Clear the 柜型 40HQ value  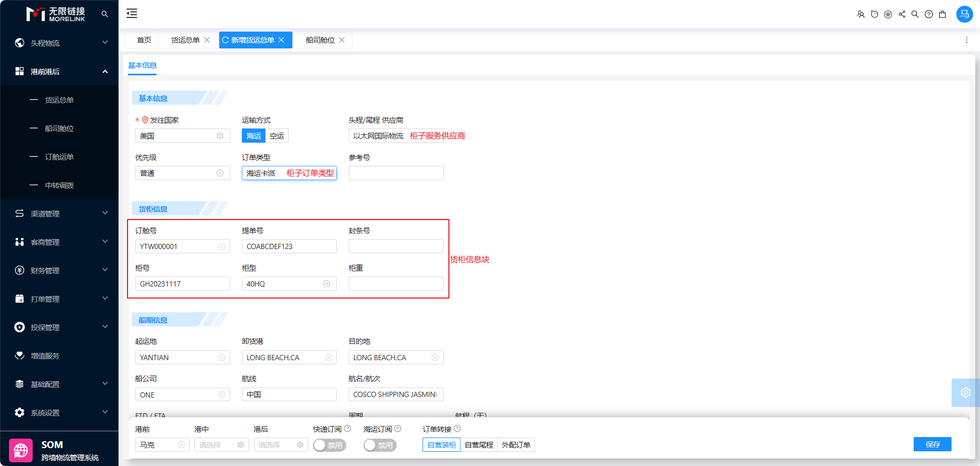pyautogui.click(x=327, y=284)
